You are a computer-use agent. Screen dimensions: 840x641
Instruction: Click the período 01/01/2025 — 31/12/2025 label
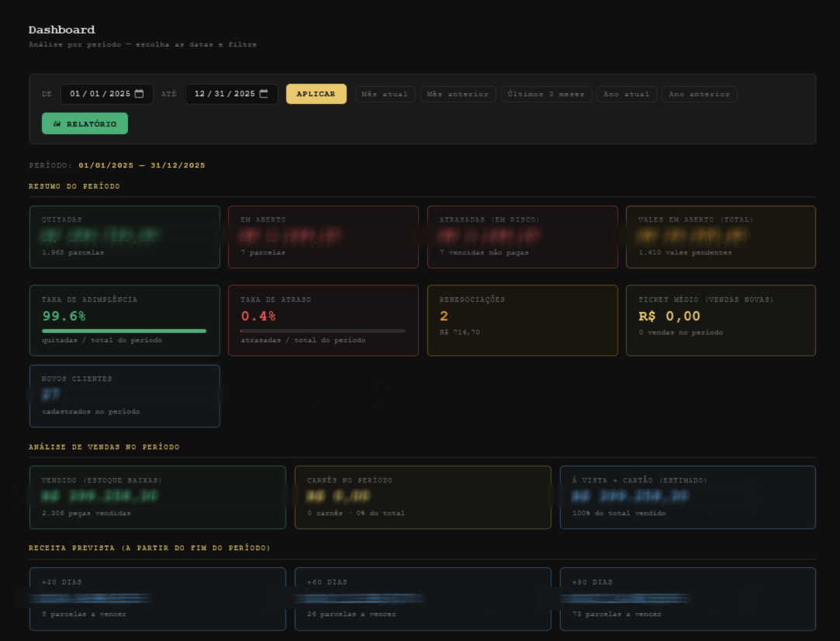142,165
